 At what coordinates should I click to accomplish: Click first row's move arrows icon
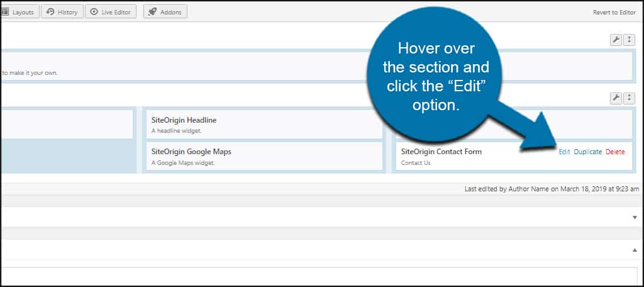[629, 40]
